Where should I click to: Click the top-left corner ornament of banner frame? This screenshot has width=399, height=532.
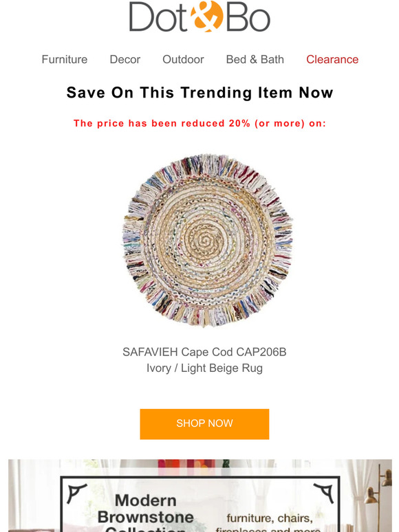(x=77, y=494)
